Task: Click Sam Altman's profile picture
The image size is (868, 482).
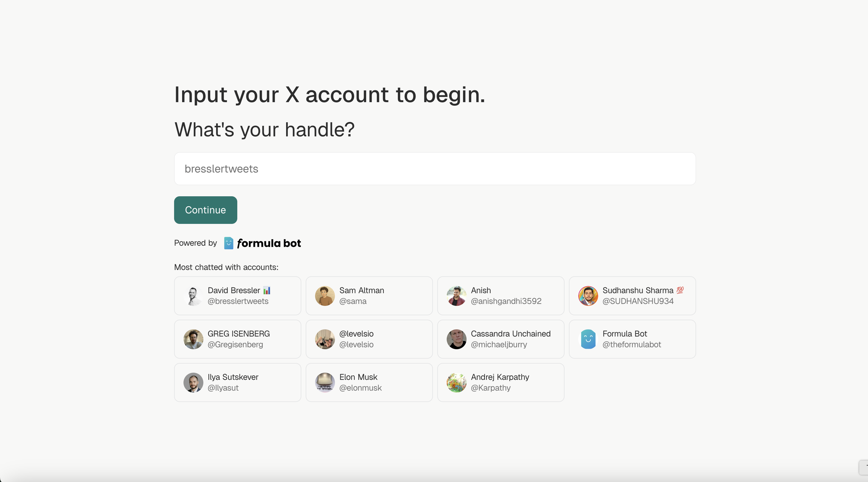Action: tap(325, 296)
